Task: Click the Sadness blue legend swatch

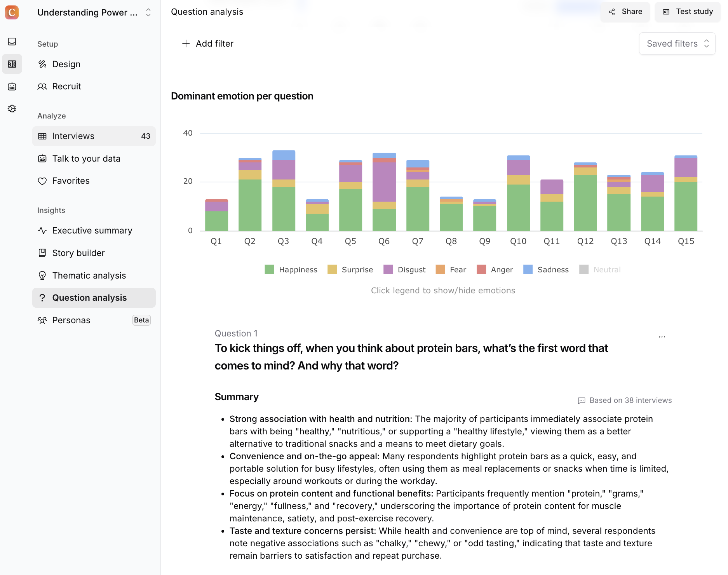Action: click(x=528, y=270)
